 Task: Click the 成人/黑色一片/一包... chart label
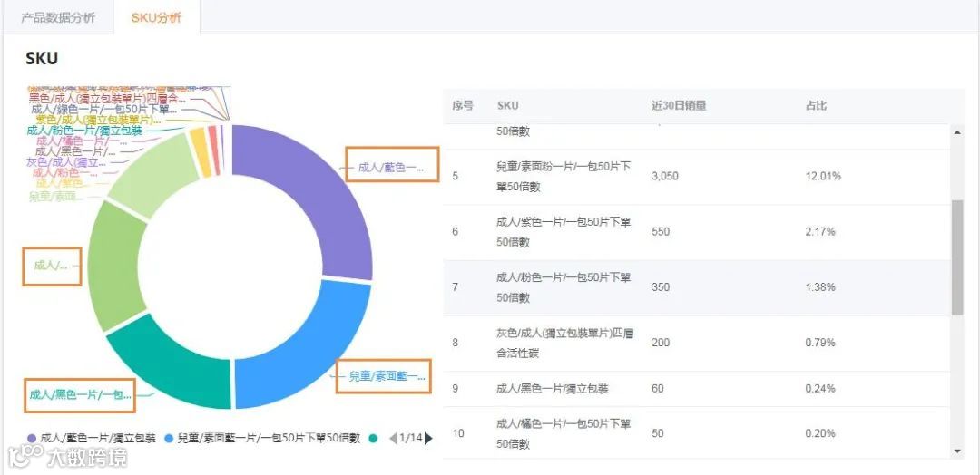point(80,395)
